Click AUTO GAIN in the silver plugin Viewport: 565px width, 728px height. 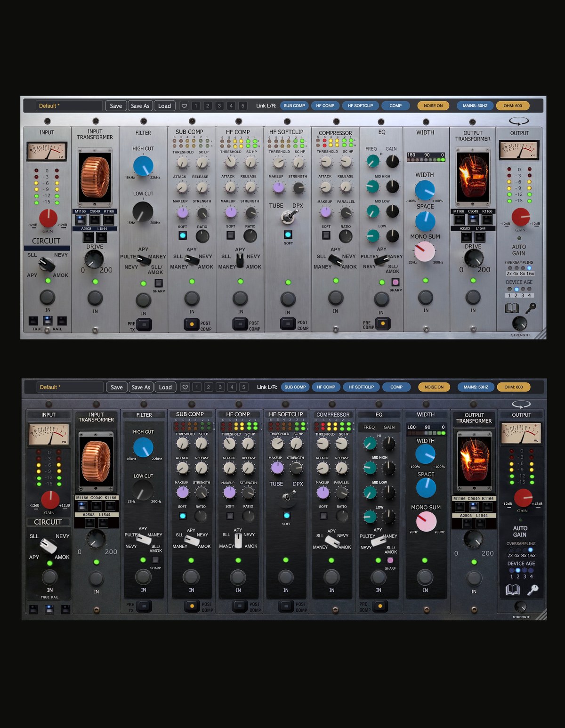click(519, 250)
